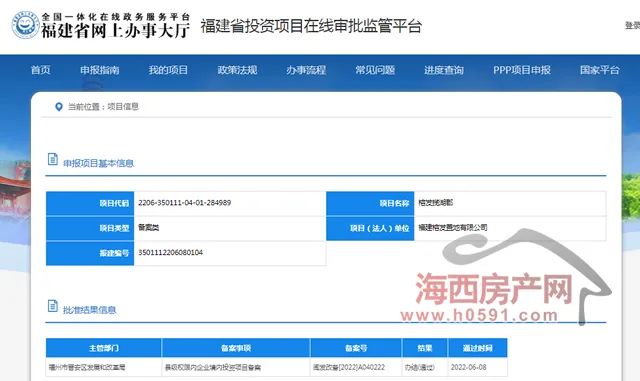This screenshot has height=381, width=640.
Task: Open the 首页 menu item
Action: tap(41, 70)
